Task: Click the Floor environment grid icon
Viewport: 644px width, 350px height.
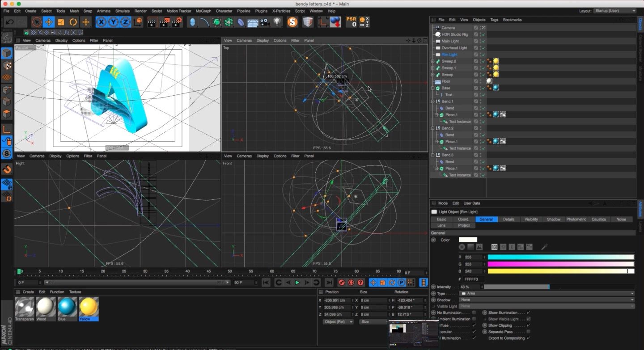Action: pyautogui.click(x=253, y=22)
